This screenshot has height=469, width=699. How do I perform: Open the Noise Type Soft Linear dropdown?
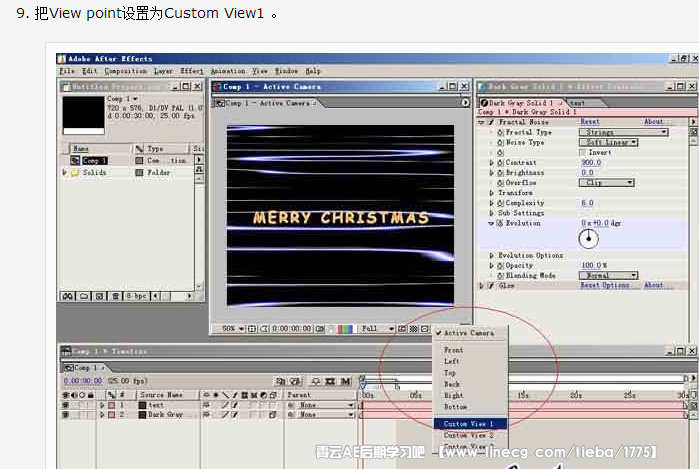coord(609,143)
